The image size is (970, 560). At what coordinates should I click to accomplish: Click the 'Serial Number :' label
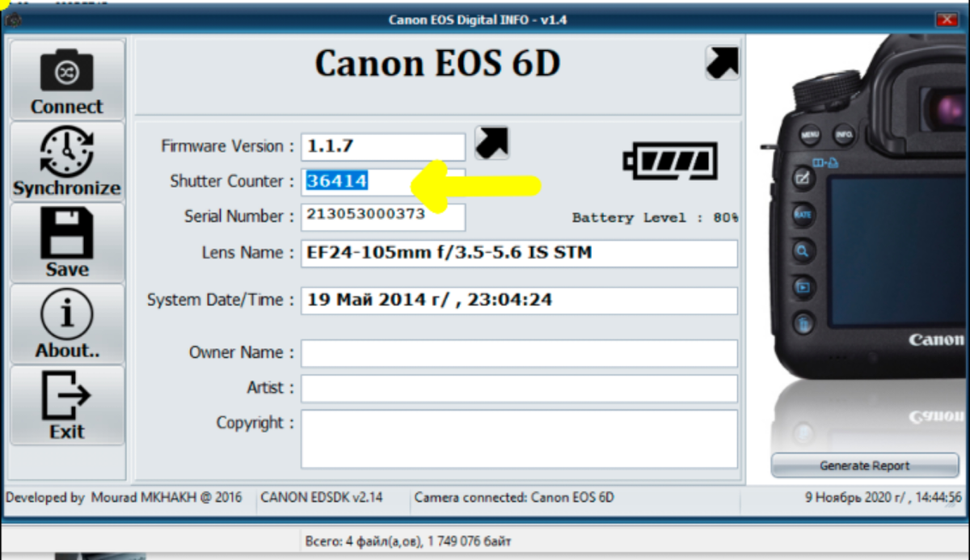tap(239, 217)
